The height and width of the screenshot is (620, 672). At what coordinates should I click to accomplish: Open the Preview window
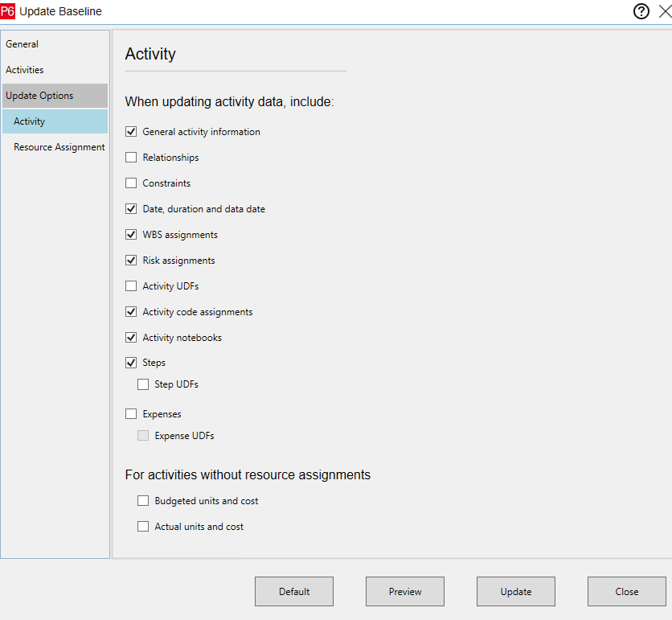404,591
